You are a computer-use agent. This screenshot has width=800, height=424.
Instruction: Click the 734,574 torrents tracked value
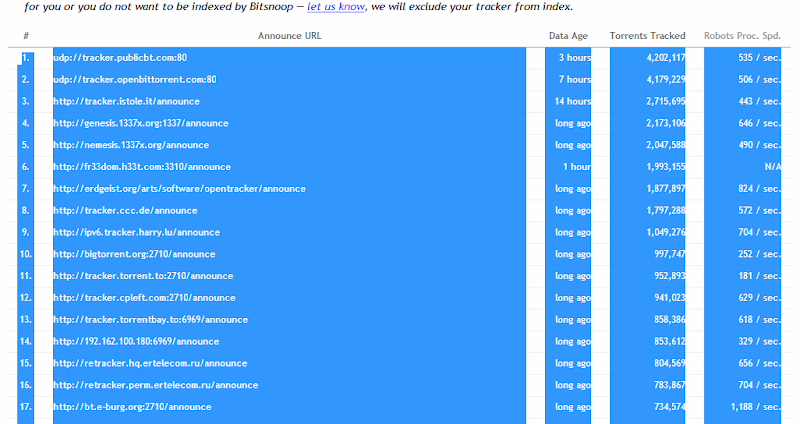(670, 407)
